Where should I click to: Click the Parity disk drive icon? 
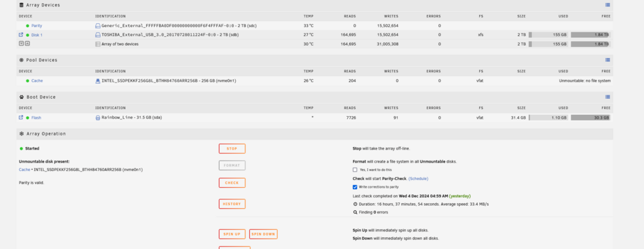tap(98, 26)
